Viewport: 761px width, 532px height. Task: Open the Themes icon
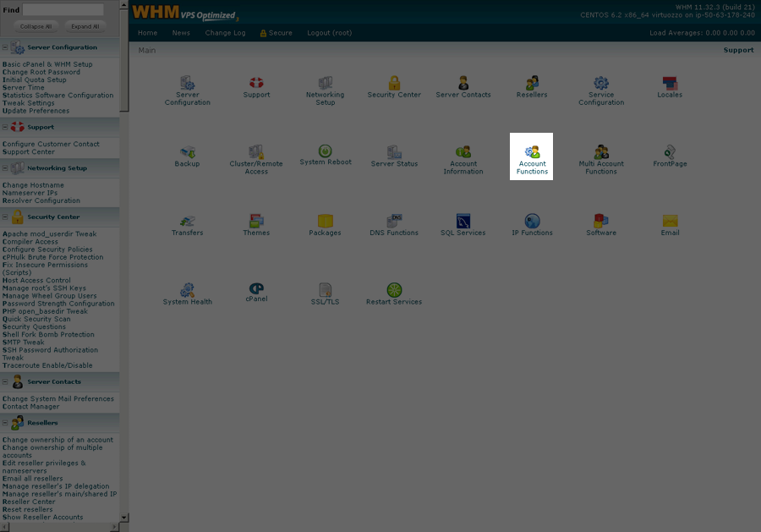[256, 221]
